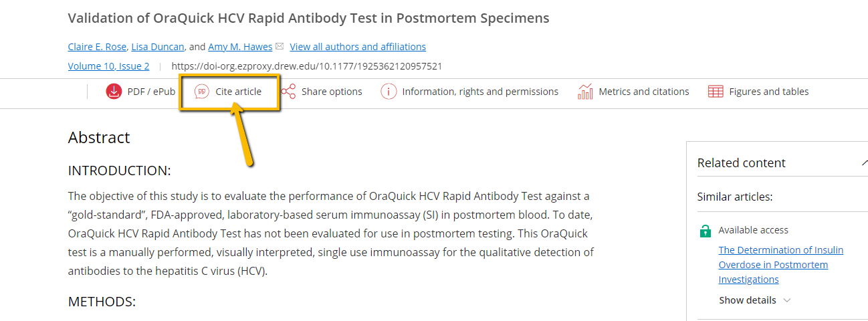This screenshot has height=321, width=868.
Task: Click envelope icon beside Amy M. Hawes
Action: [280, 46]
